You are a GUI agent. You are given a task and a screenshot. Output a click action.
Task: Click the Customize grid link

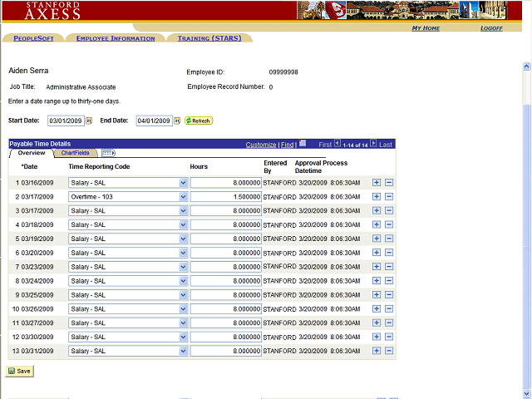tap(261, 145)
